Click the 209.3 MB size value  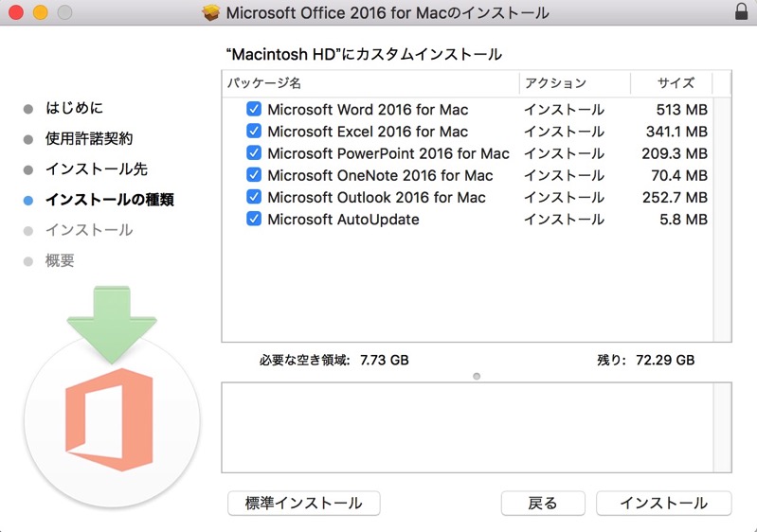[675, 153]
